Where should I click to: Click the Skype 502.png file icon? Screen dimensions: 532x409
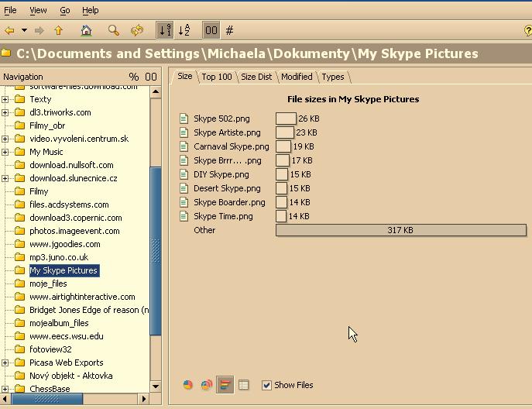click(x=184, y=119)
